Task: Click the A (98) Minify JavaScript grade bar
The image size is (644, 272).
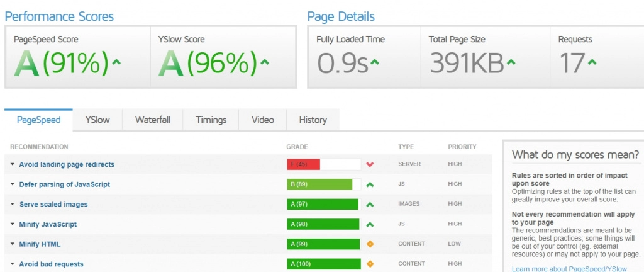Action: coord(323,224)
